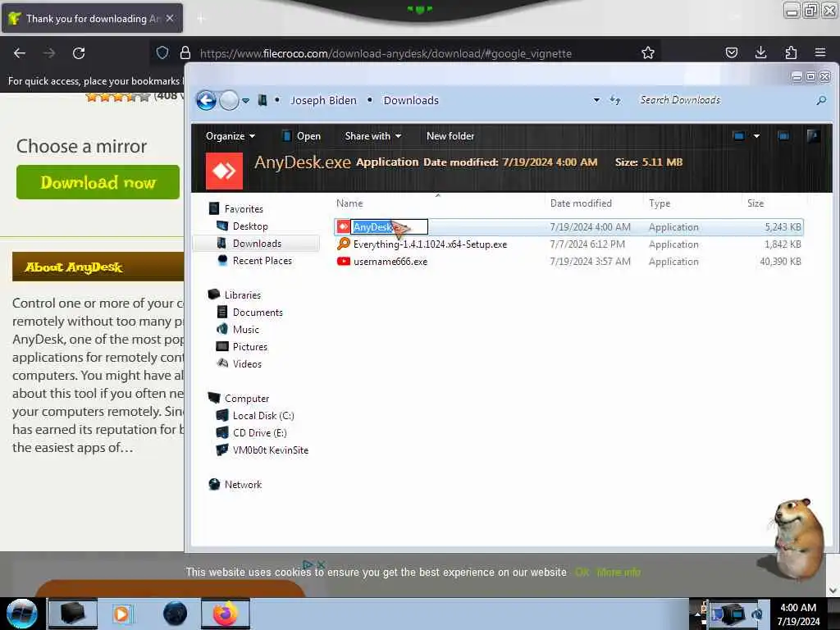Go back in the Firefox browser
This screenshot has width=840, height=630.
click(20, 53)
